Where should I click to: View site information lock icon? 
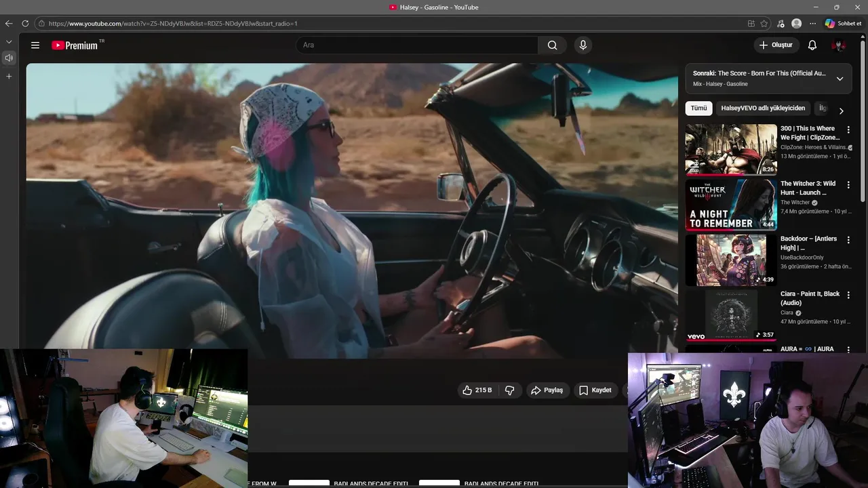pos(42,24)
